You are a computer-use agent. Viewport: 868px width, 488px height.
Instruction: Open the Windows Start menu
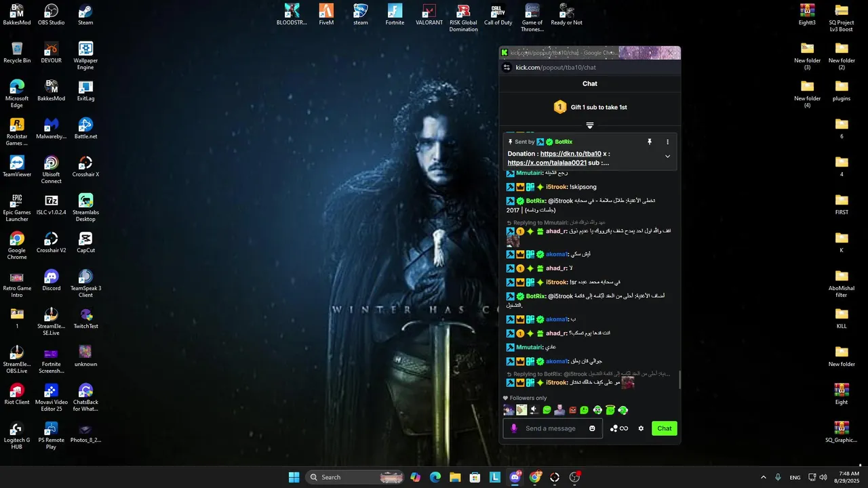coord(294,477)
